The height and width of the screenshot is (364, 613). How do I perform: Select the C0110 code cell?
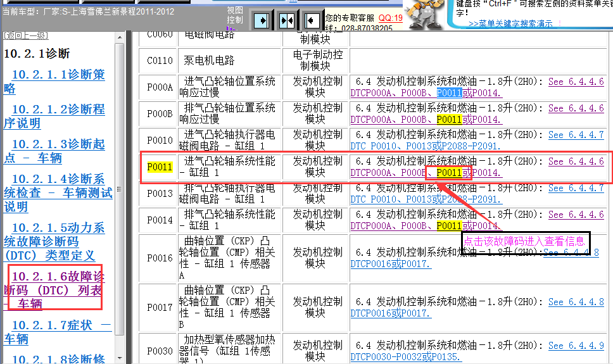(159, 61)
